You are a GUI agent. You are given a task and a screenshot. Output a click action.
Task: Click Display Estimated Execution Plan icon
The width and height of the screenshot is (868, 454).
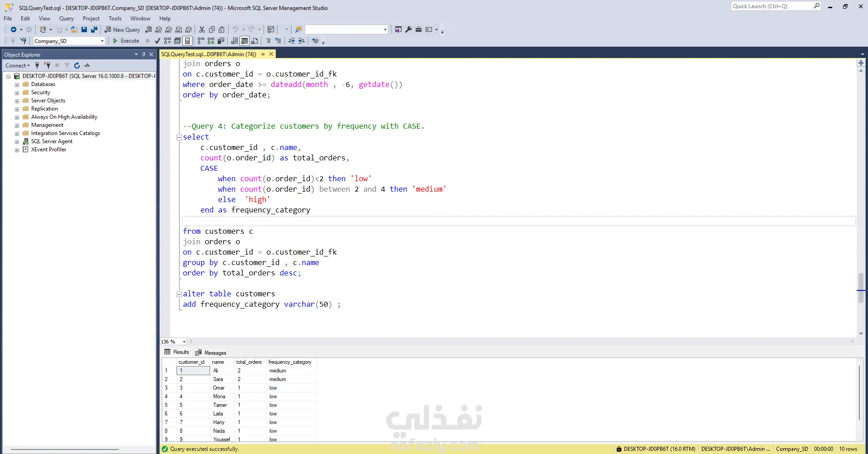click(168, 41)
